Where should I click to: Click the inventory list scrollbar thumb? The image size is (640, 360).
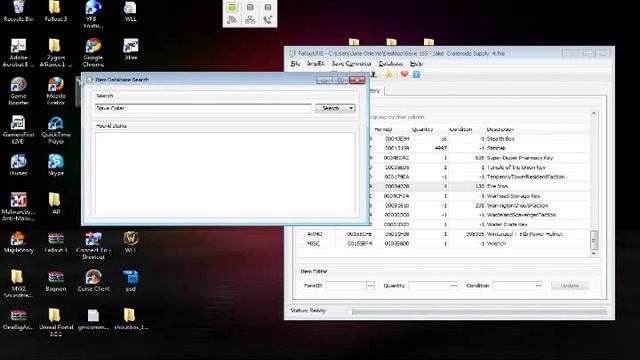pos(594,240)
